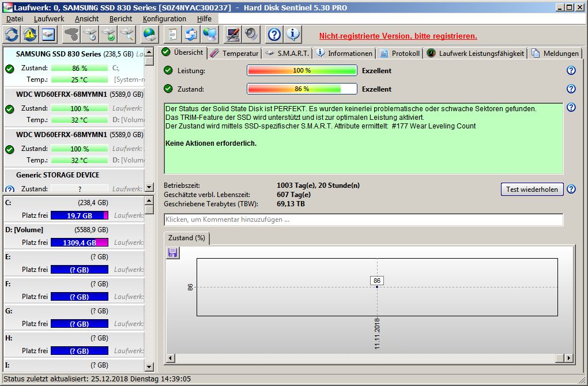Click the help icon beside Zustand Exzellent

[x=571, y=89]
